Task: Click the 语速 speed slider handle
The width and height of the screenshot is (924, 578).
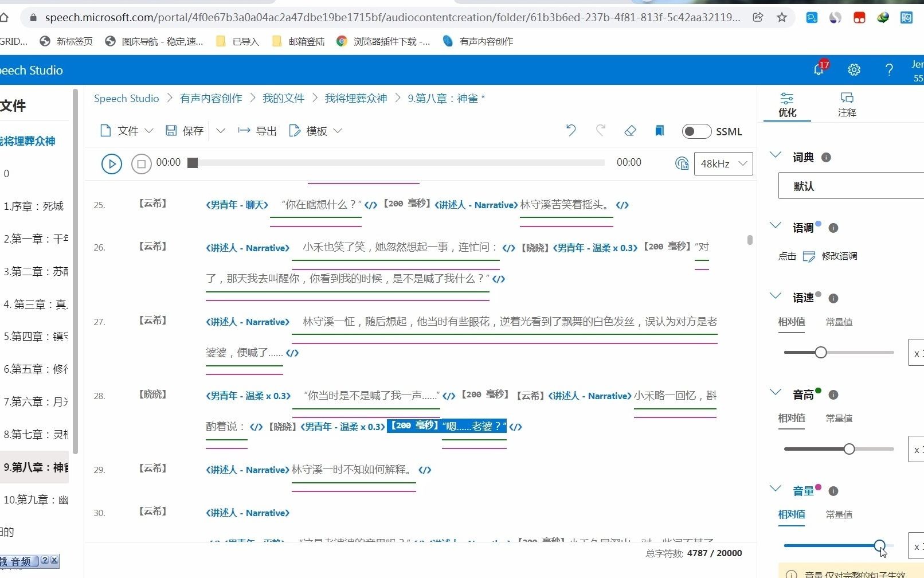Action: 821,352
